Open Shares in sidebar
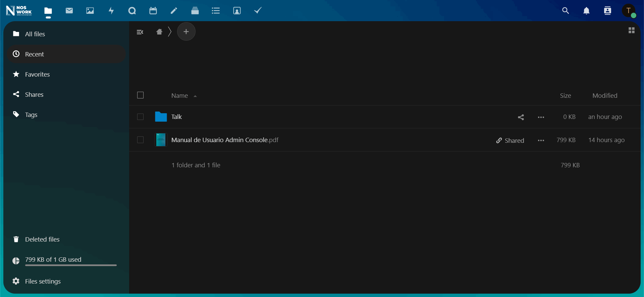Screen dimensions: 644x297 [x=66, y=94]
